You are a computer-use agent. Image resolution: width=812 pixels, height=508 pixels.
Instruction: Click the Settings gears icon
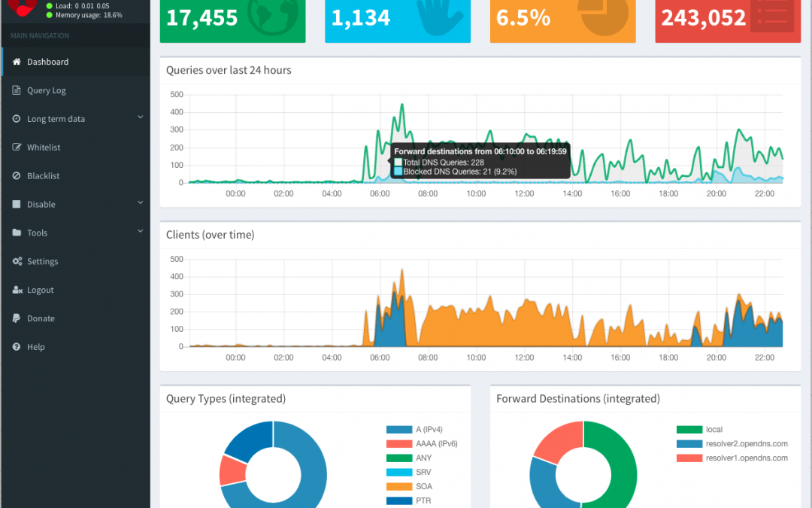point(17,261)
